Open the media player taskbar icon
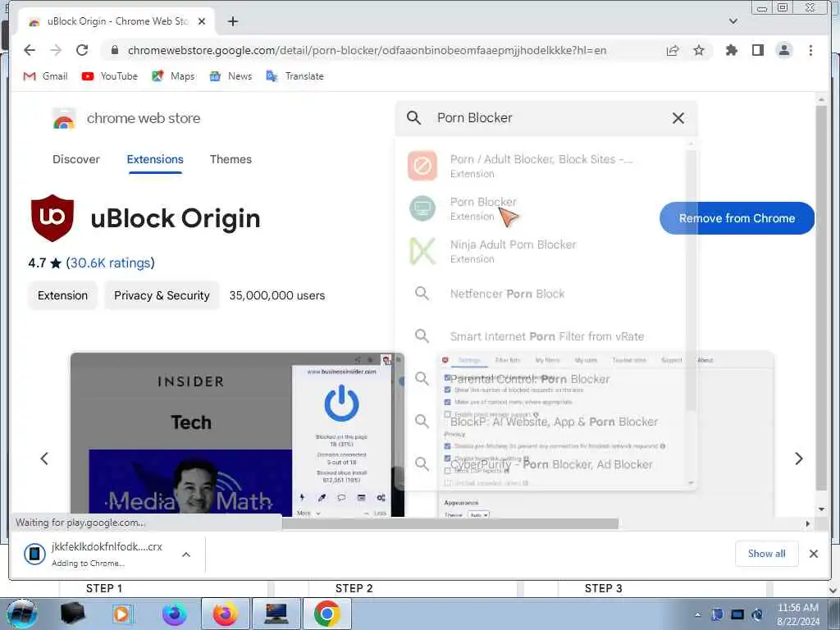 (x=123, y=614)
